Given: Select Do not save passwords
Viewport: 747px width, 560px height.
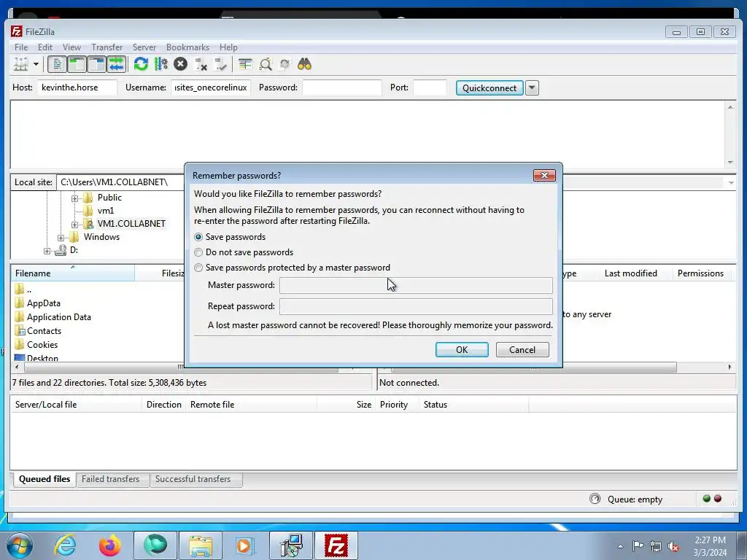Looking at the screenshot, I should [244, 252].
